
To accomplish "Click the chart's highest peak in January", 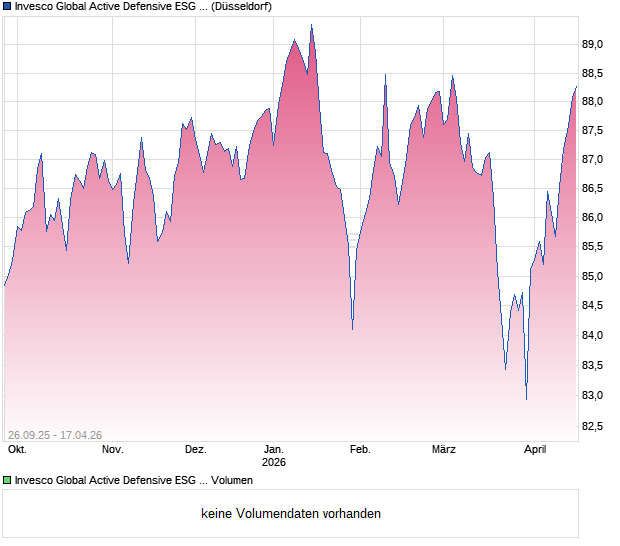I will (x=311, y=26).
